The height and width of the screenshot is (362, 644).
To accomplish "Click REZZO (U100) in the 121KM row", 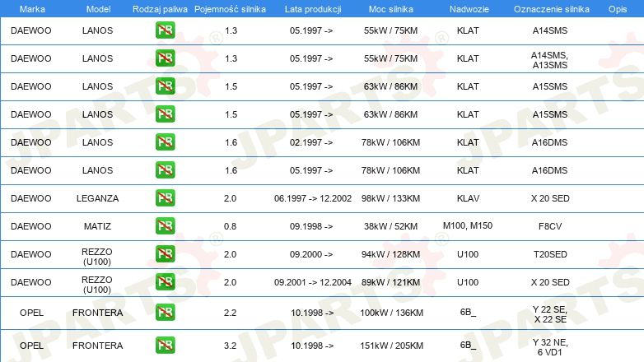I will (x=97, y=285).
